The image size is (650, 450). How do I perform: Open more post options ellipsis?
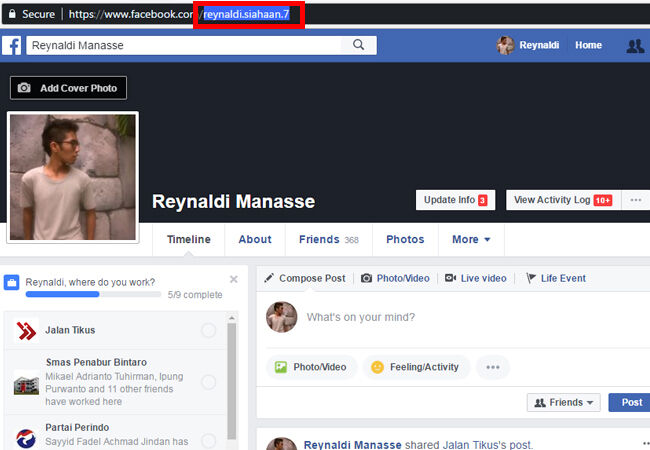pyautogui.click(x=492, y=367)
